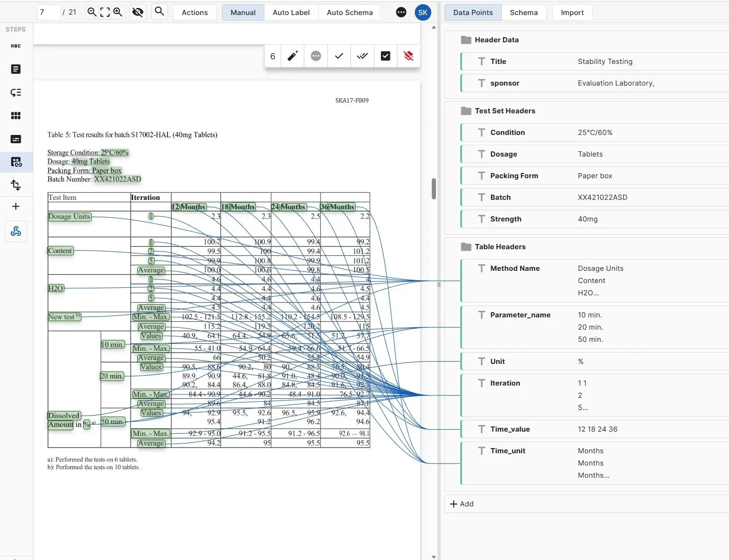Toggle annotation visibility eye icon
This screenshot has height=560, width=729.
[138, 12]
